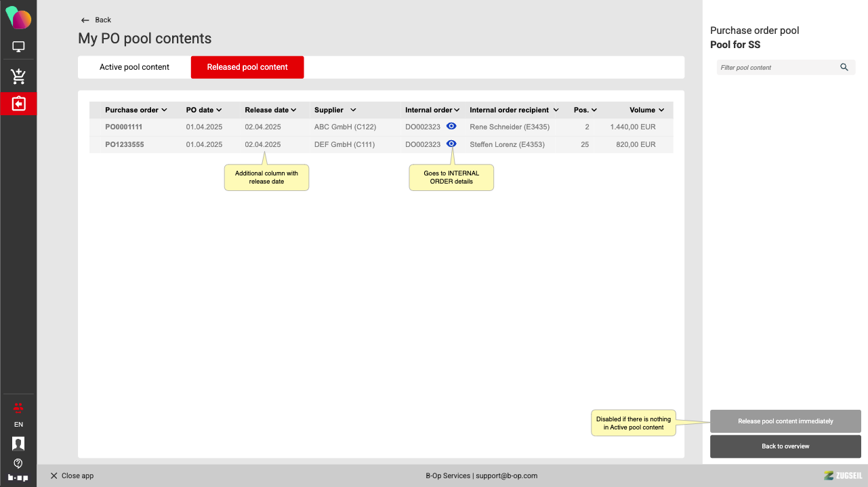Open the Supplier column header dropdown

pyautogui.click(x=353, y=110)
